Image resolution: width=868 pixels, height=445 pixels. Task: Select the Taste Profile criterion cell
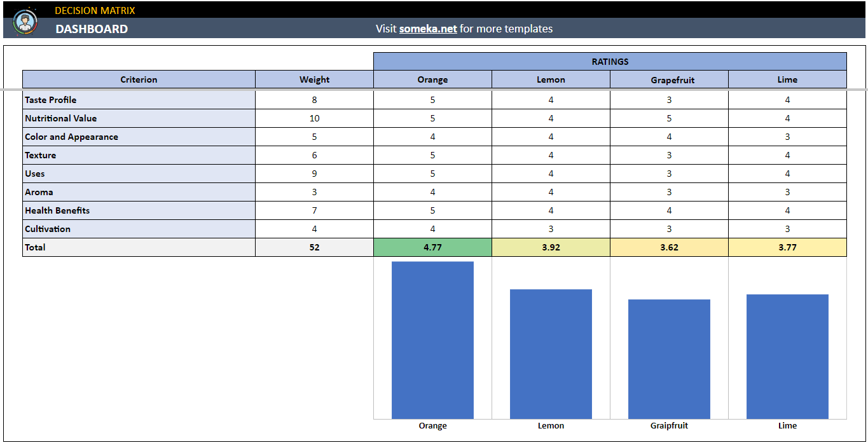click(139, 100)
